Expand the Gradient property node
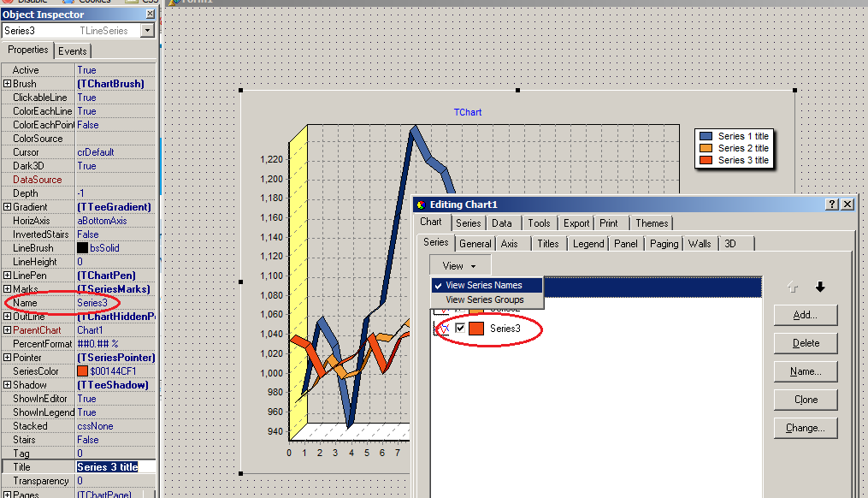This screenshot has height=498, width=868. pos(7,206)
